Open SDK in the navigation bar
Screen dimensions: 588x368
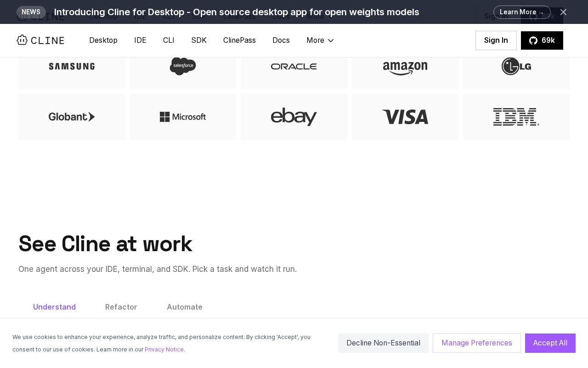tap(199, 40)
